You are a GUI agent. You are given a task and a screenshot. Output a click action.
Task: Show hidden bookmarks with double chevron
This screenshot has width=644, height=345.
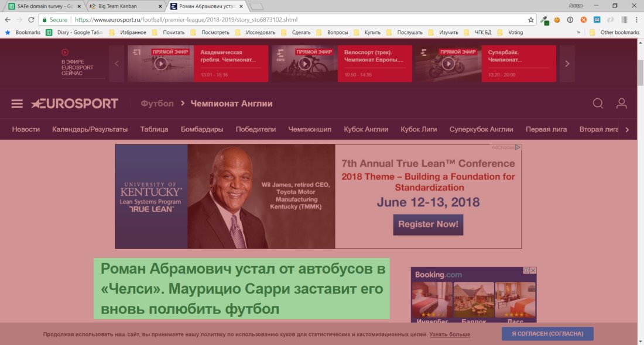pos(578,32)
